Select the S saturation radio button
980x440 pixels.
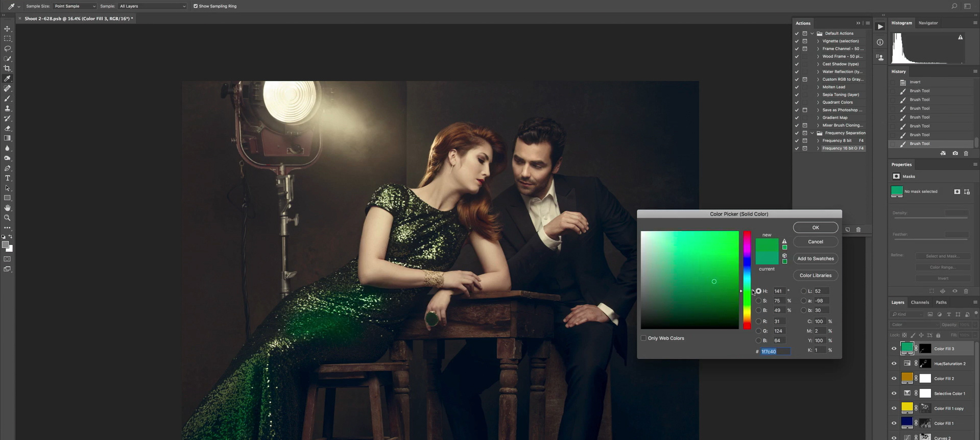pyautogui.click(x=758, y=301)
